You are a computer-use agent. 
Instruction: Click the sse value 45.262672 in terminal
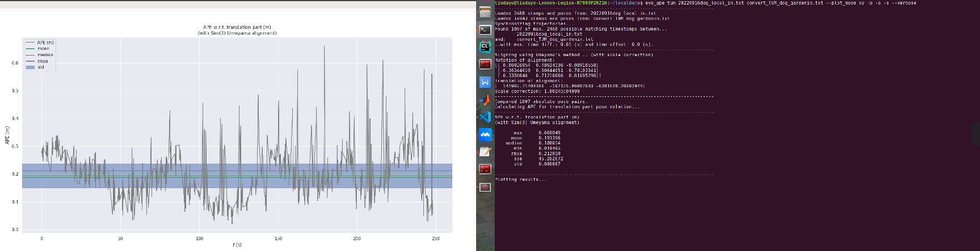pos(551,159)
